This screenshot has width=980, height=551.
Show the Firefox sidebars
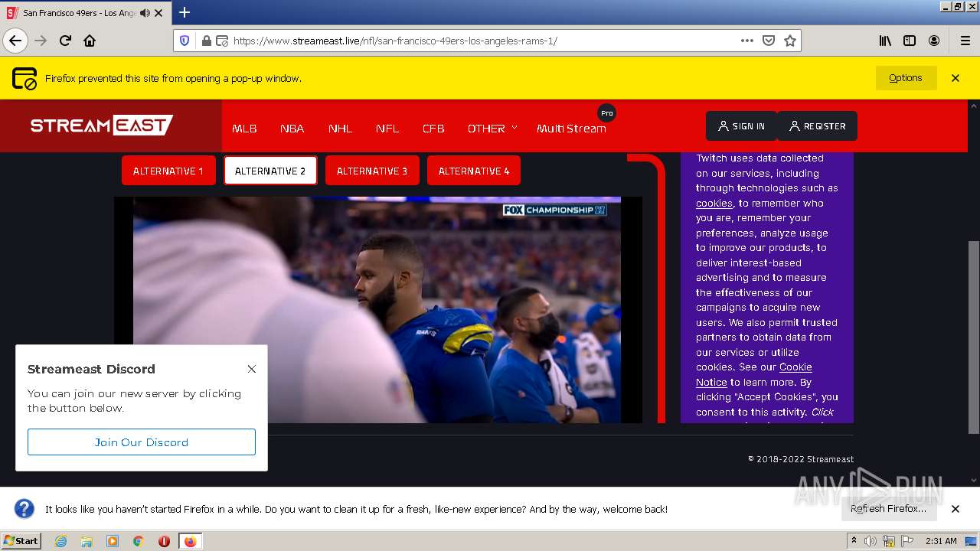click(910, 41)
